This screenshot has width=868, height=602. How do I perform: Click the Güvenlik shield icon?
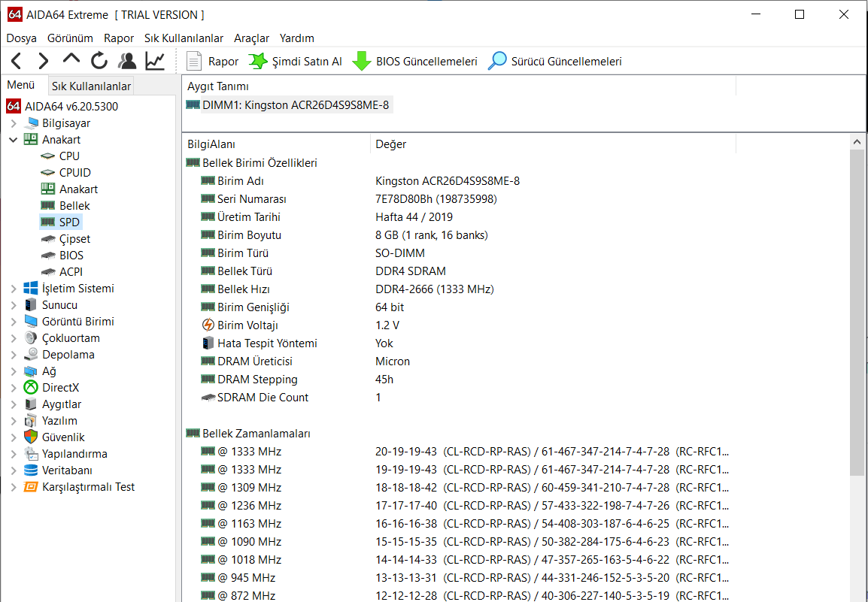[31, 437]
